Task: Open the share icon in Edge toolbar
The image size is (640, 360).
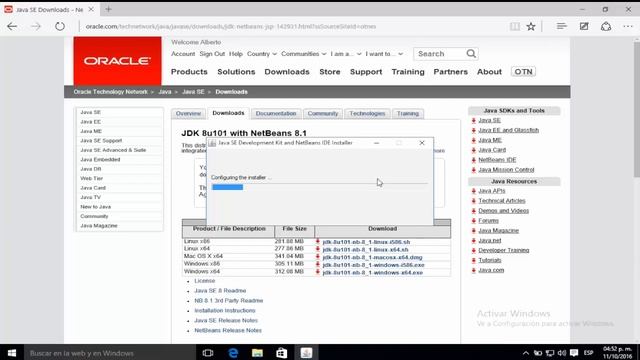Action: coord(606,27)
